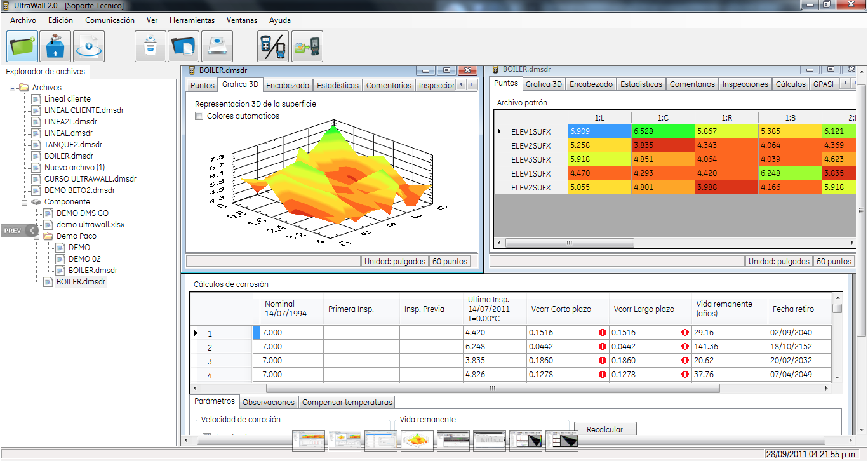Select DEMO 02 under Demo Paco
This screenshot has height=461, width=868.
pyautogui.click(x=84, y=259)
